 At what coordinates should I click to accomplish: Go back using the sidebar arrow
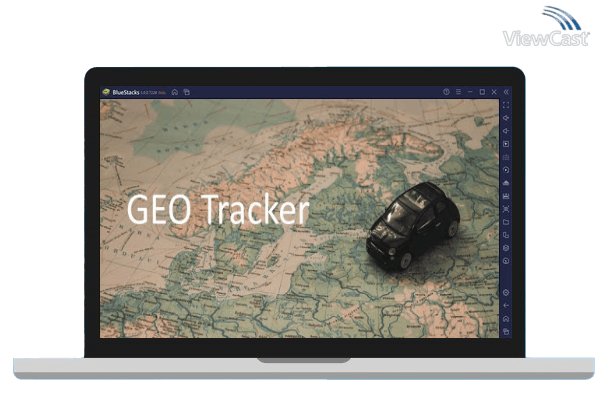(506, 306)
